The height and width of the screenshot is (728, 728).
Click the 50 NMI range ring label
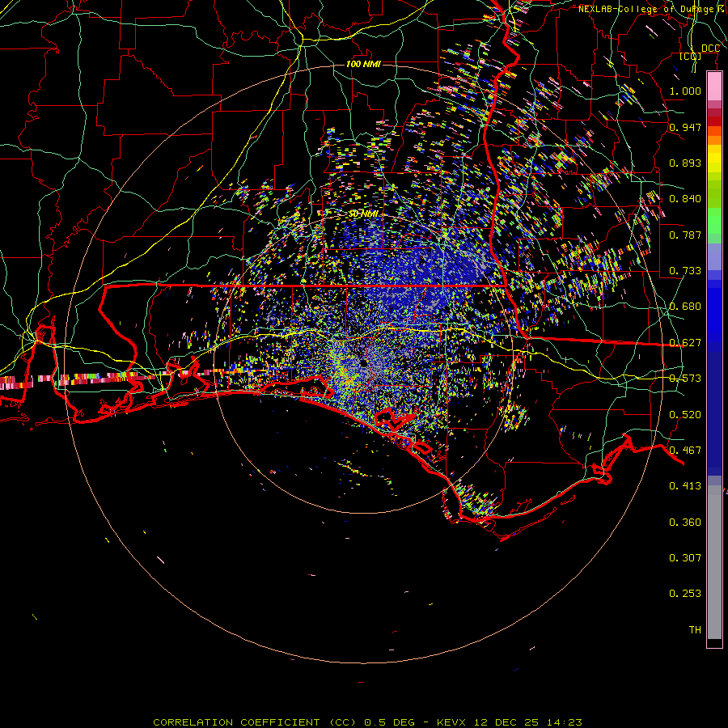(x=363, y=214)
